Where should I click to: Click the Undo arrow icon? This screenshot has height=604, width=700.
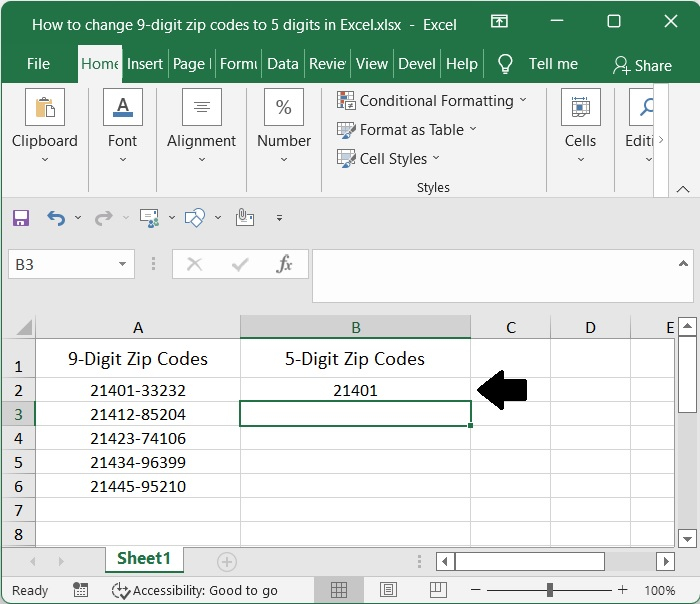click(x=56, y=217)
